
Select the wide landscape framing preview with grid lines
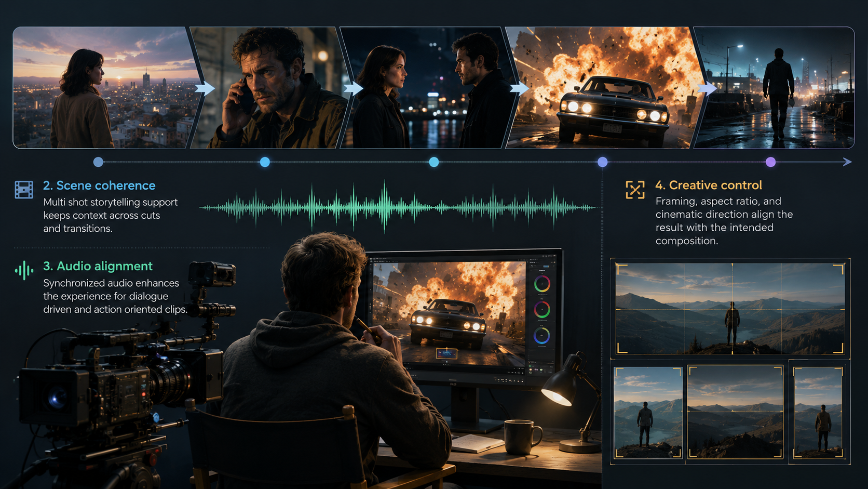click(730, 309)
